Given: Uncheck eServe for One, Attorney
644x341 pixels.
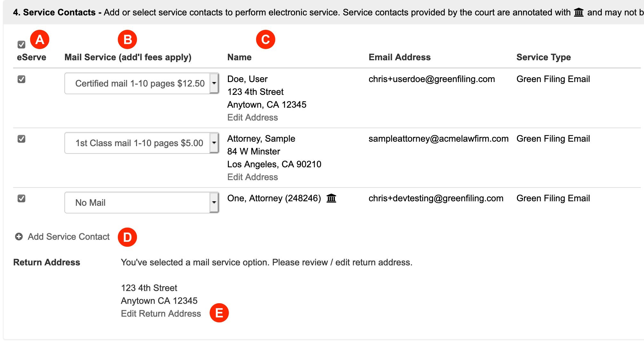Looking at the screenshot, I should tap(21, 198).
